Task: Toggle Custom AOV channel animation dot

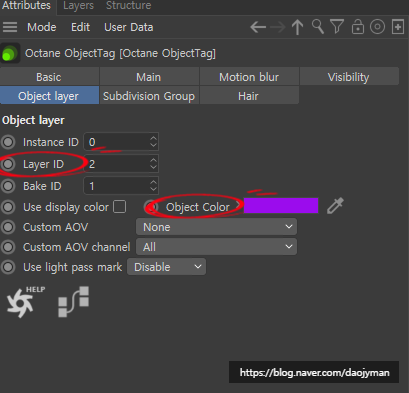Action: pyautogui.click(x=8, y=247)
